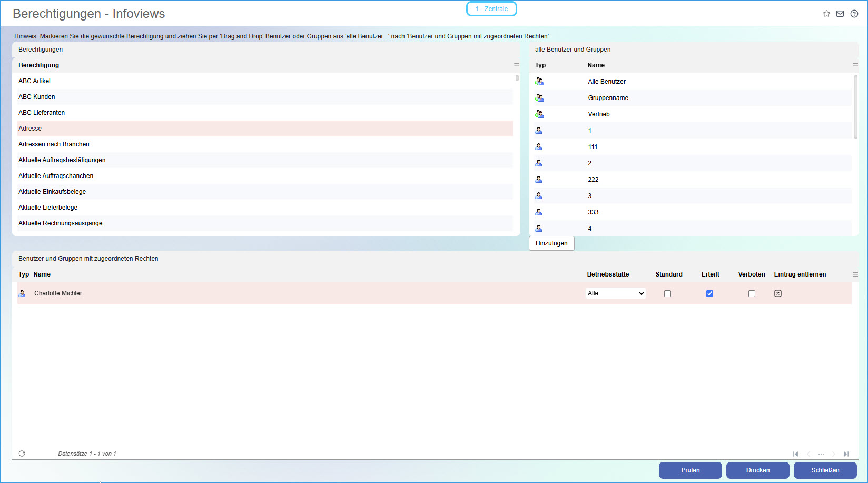Screen dimensions: 868x483
Task: Click the refresh icon bottom left
Action: pyautogui.click(x=22, y=453)
